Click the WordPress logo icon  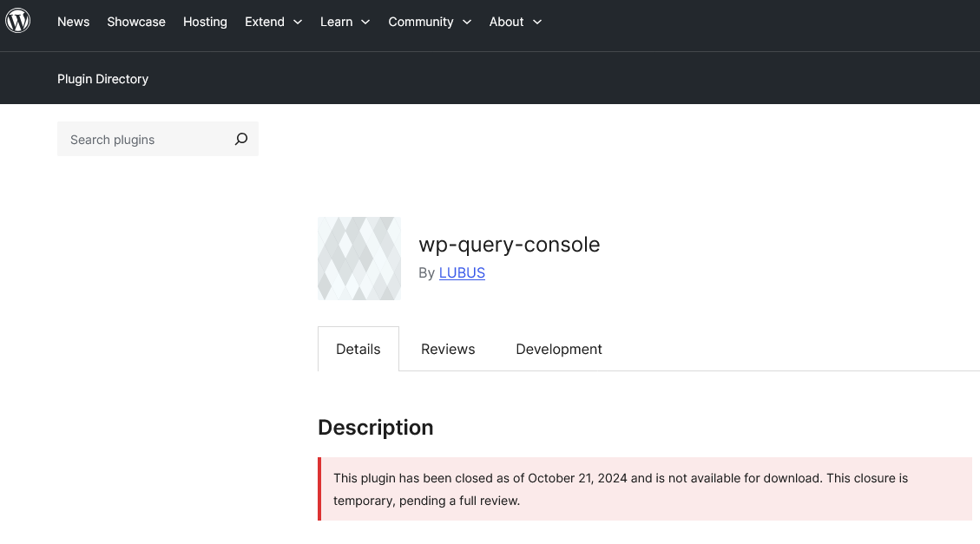coord(18,21)
